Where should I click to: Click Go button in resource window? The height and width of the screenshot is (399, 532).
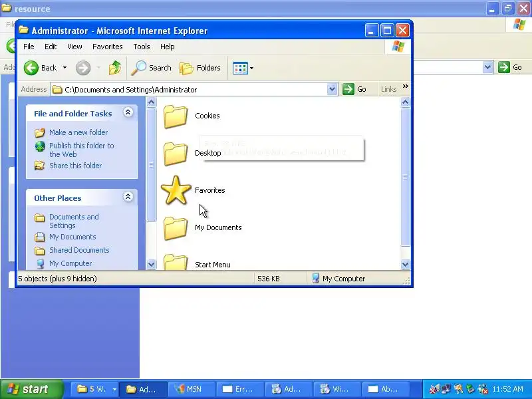[510, 67]
